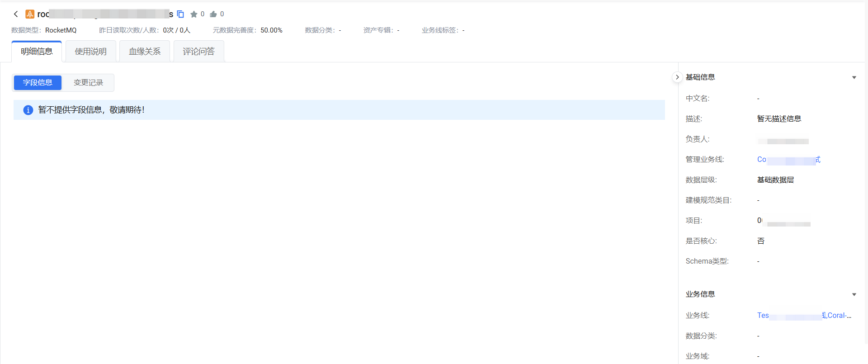This screenshot has height=364, width=868.
Task: Collapse the 业务信息 section
Action: [854, 294]
